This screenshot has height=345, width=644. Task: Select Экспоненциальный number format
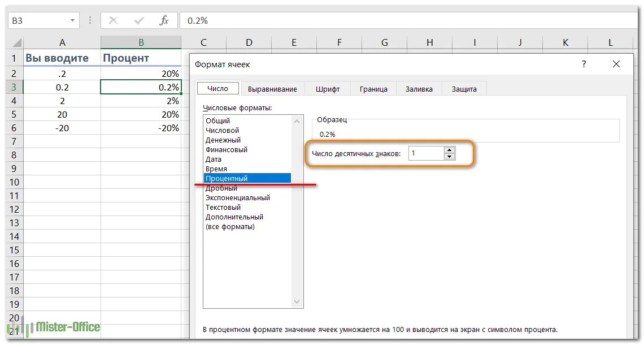(x=247, y=198)
